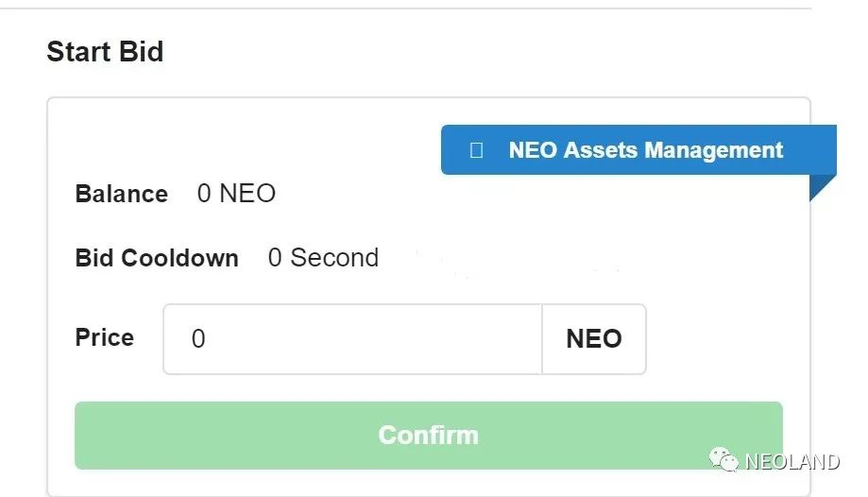Select the 0 balance amount

click(204, 194)
